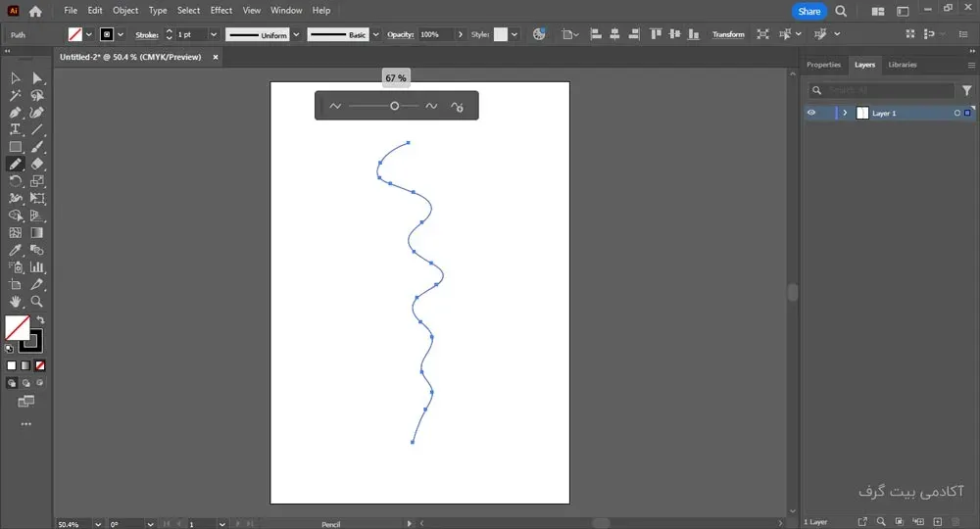Screen dimensions: 980x529
Task: Set paint mode to Color
Action: point(11,365)
